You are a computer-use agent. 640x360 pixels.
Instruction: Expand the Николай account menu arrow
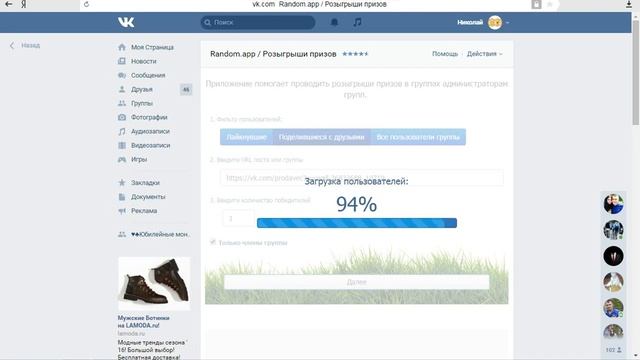point(507,22)
